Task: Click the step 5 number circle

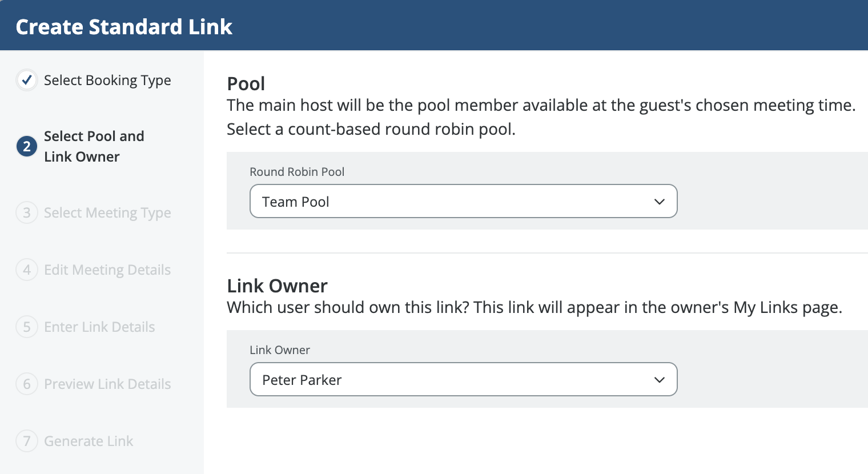Action: click(26, 327)
